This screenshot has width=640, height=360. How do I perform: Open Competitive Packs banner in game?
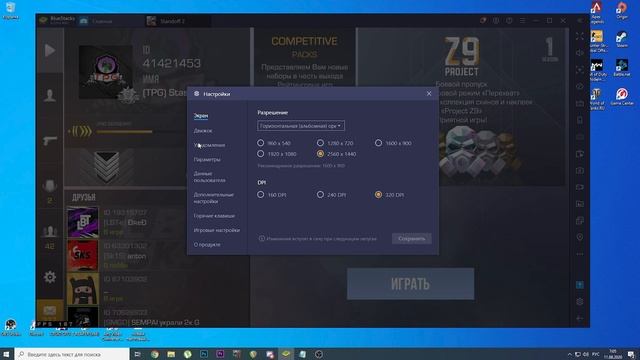tap(304, 57)
